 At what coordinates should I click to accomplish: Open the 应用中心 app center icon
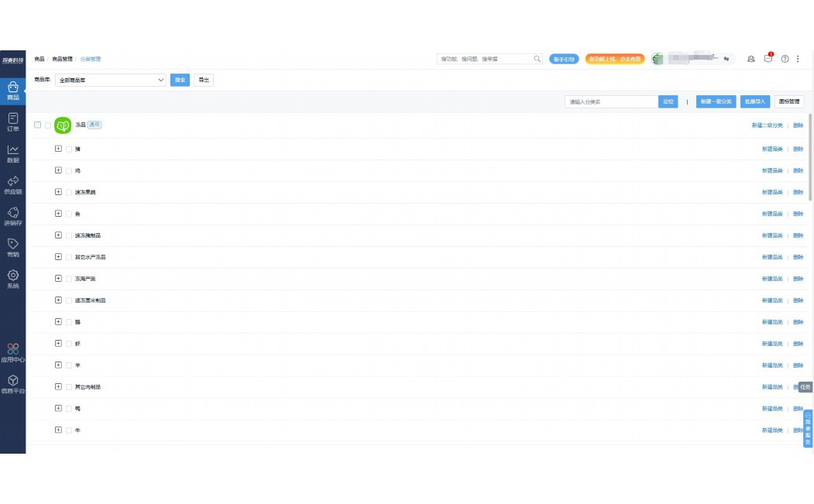coord(12,352)
